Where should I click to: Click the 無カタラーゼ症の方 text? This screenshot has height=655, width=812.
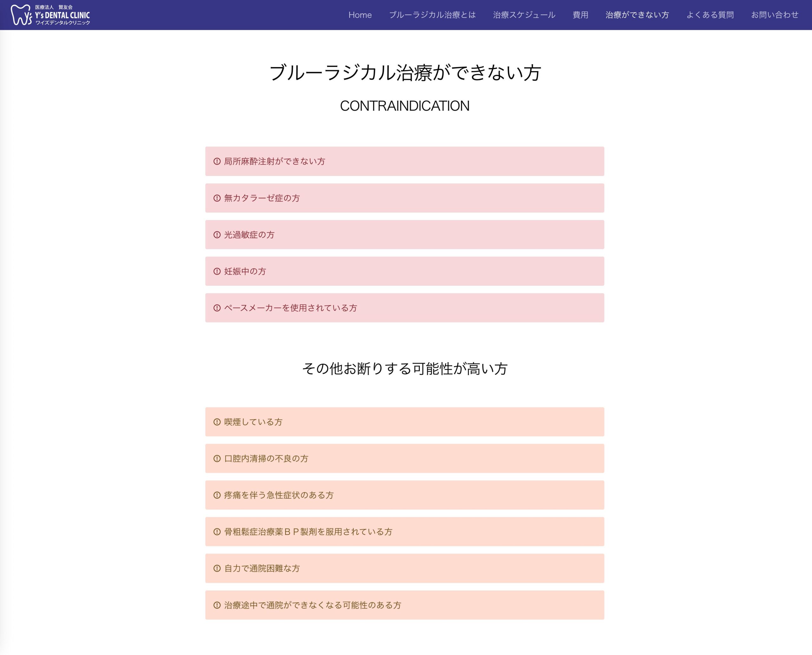262,198
